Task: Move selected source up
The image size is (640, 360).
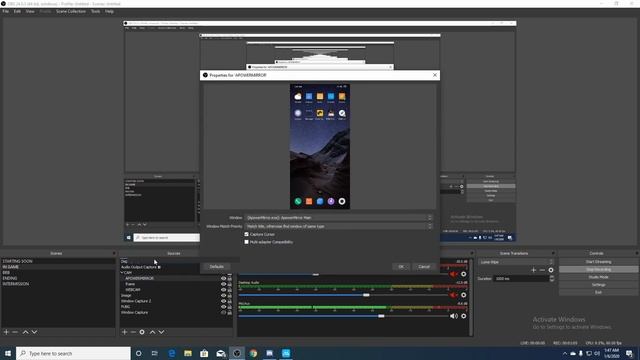Action: pos(152,332)
